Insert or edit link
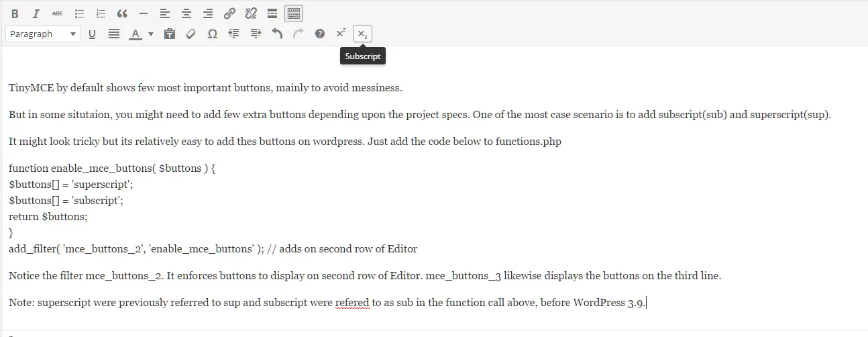 click(x=229, y=13)
